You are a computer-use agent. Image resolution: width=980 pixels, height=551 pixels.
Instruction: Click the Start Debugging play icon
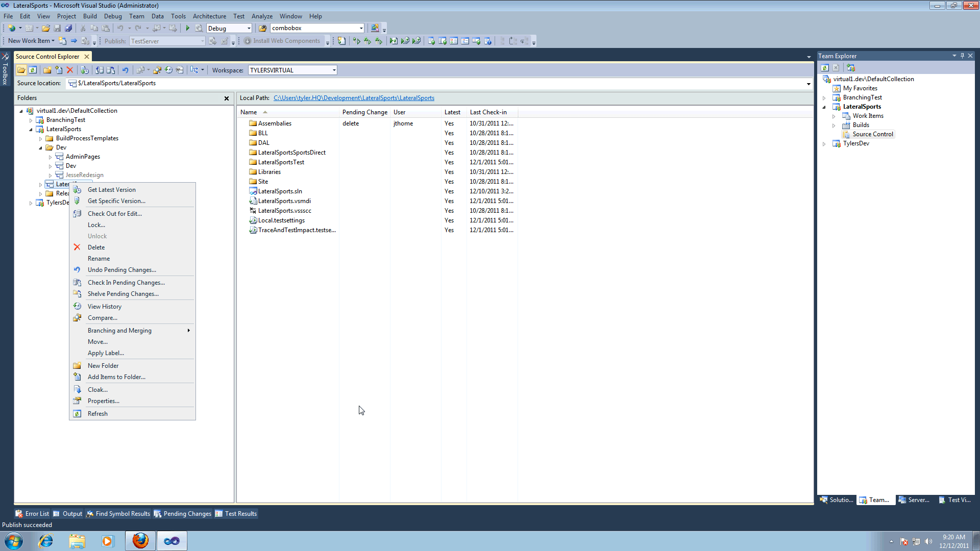pos(187,28)
